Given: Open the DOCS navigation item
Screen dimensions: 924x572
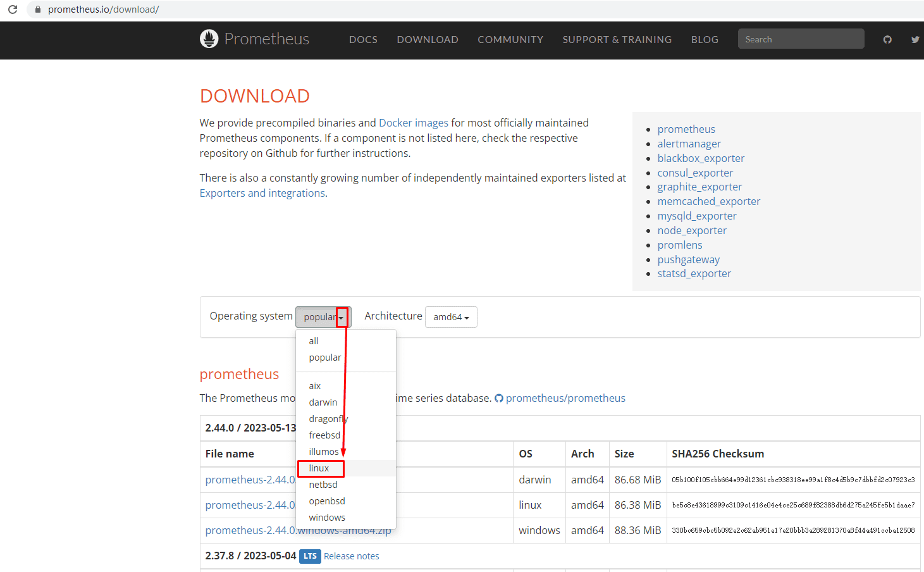Looking at the screenshot, I should [x=363, y=39].
